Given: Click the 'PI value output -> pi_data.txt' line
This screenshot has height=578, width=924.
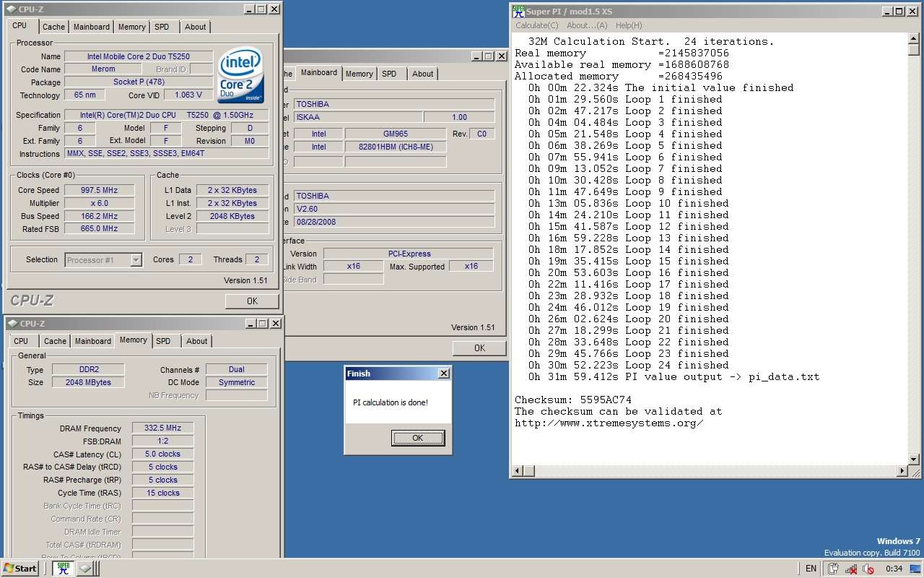Looking at the screenshot, I should (674, 377).
